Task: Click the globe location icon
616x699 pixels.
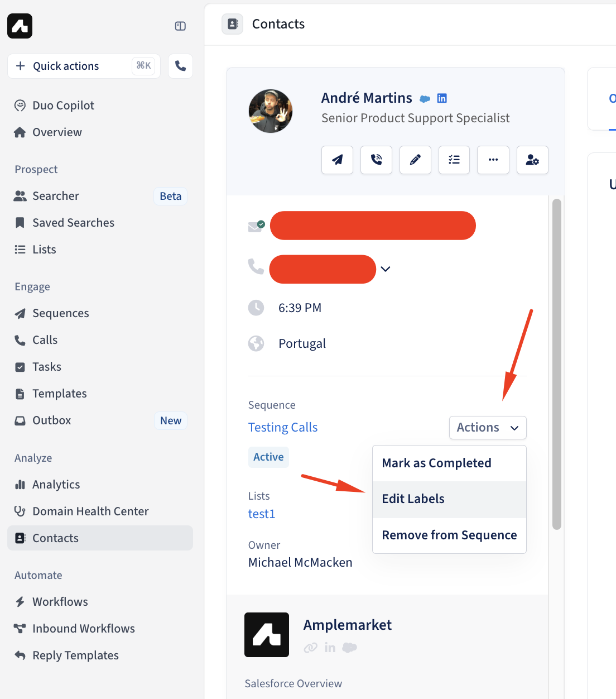Action: click(256, 343)
